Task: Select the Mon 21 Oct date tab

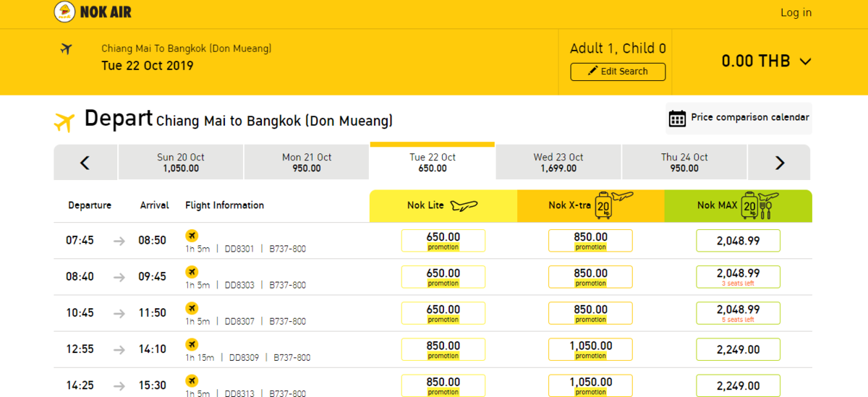Action: point(307,163)
